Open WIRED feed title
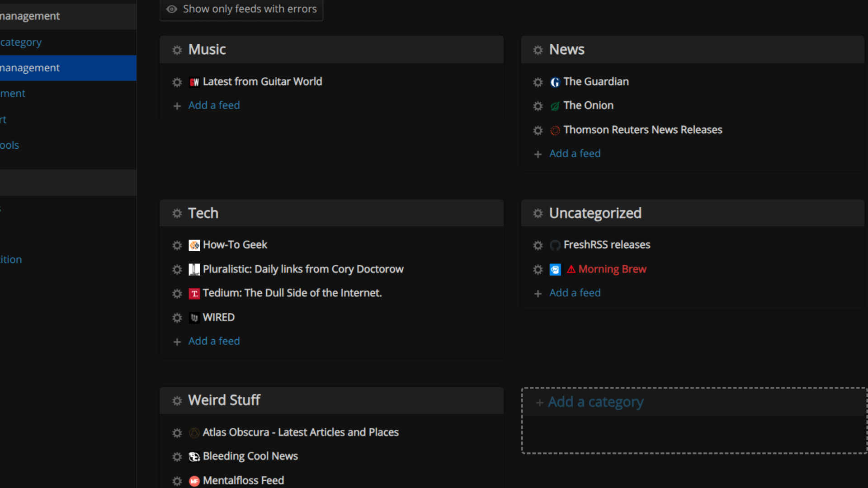The image size is (868, 488). [x=218, y=318]
